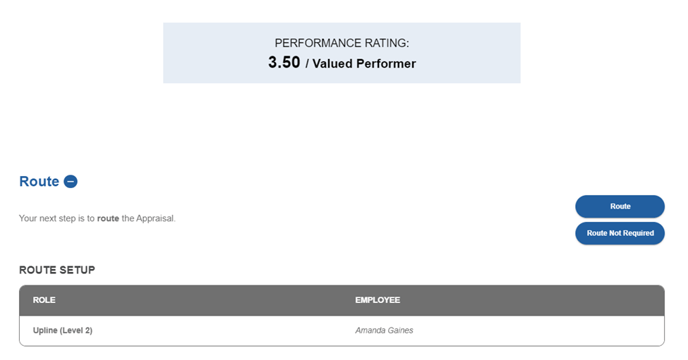Click employee name Amanda Gaines

coord(384,331)
